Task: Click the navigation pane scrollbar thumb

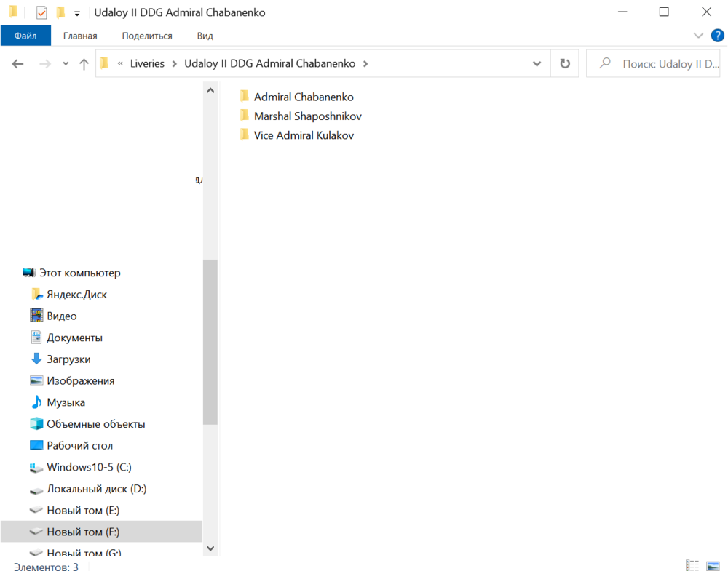Action: pos(210,342)
